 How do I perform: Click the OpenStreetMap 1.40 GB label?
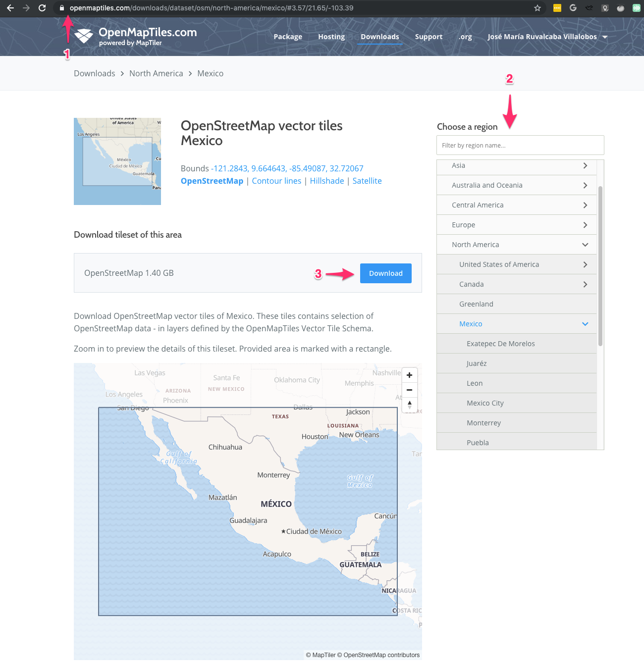pyautogui.click(x=129, y=273)
